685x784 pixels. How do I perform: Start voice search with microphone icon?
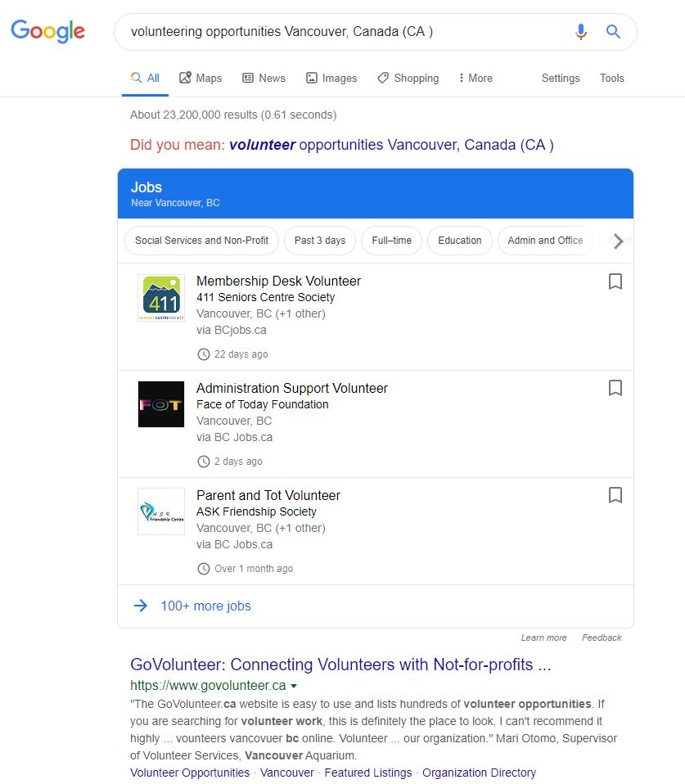pos(580,31)
